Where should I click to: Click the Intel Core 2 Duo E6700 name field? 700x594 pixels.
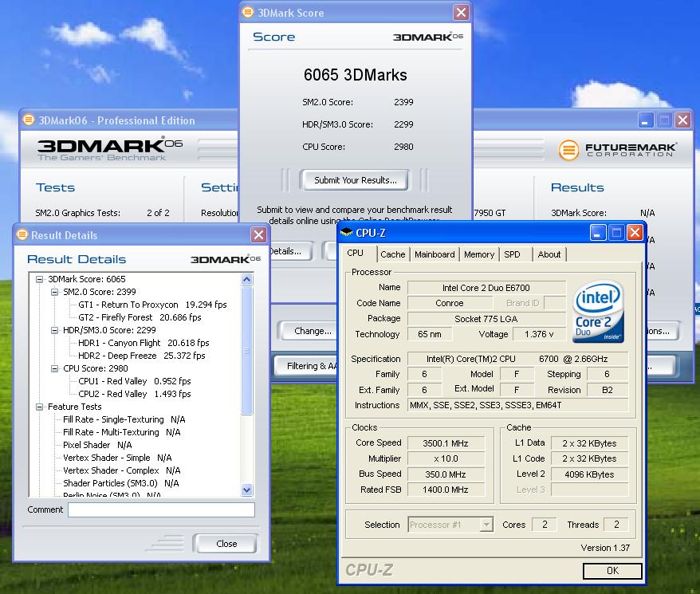[x=486, y=288]
